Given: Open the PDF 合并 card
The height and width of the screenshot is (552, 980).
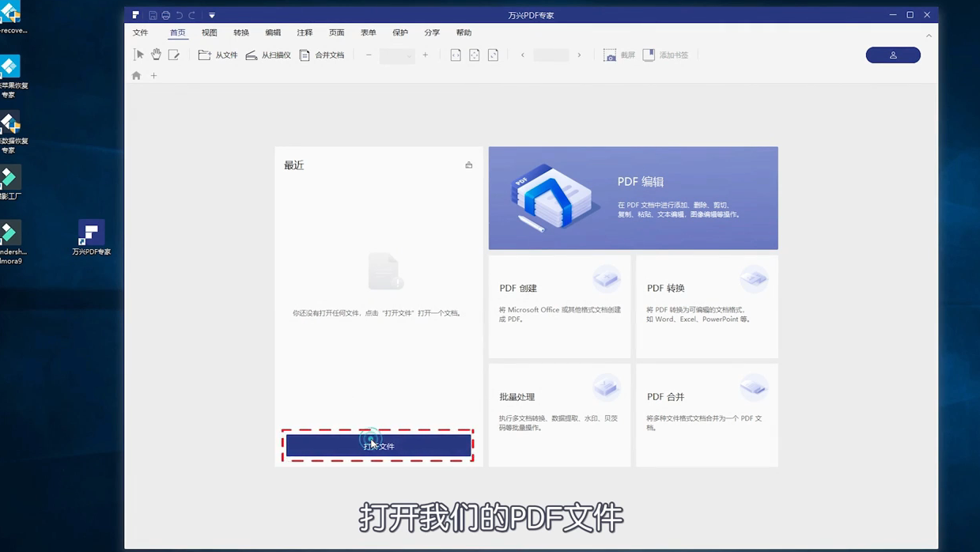Looking at the screenshot, I should coord(707,414).
